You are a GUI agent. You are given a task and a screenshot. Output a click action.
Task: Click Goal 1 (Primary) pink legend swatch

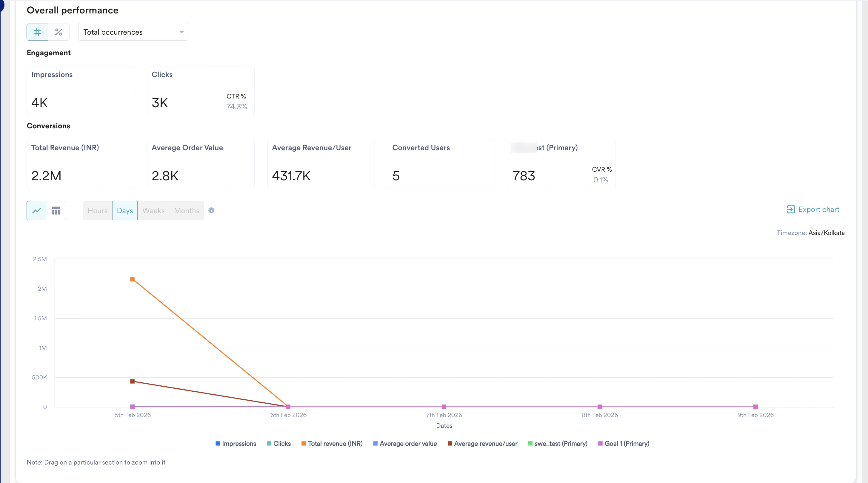coord(600,444)
